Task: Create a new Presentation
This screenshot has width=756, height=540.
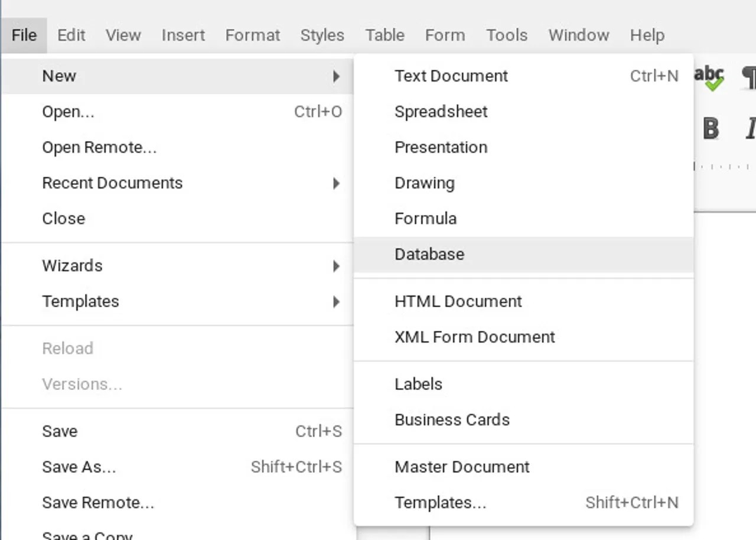Action: pos(441,147)
